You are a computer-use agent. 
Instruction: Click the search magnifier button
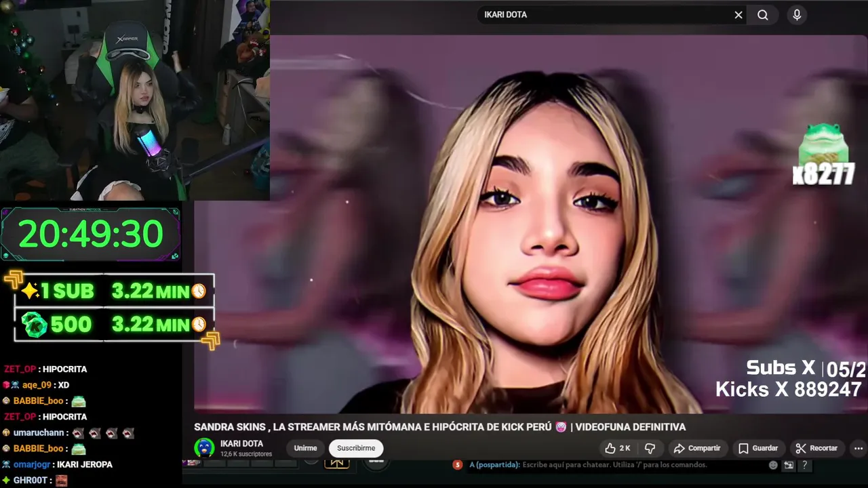click(763, 15)
